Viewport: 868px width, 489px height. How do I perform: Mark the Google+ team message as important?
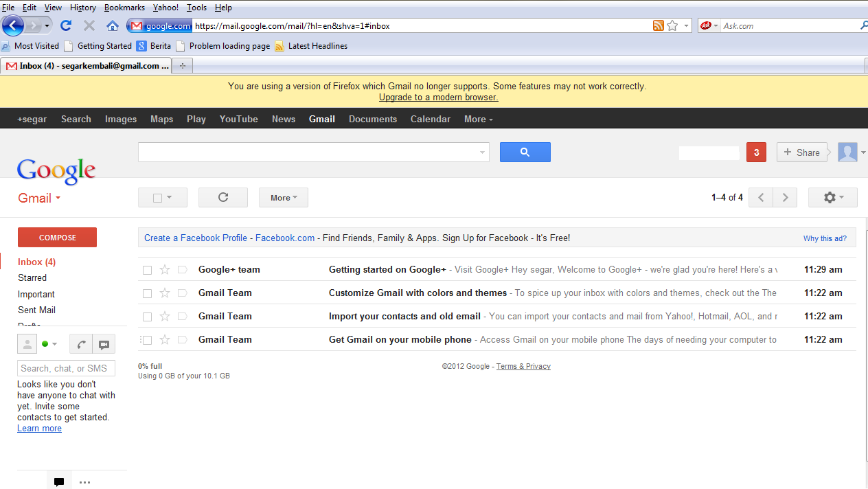(x=182, y=270)
